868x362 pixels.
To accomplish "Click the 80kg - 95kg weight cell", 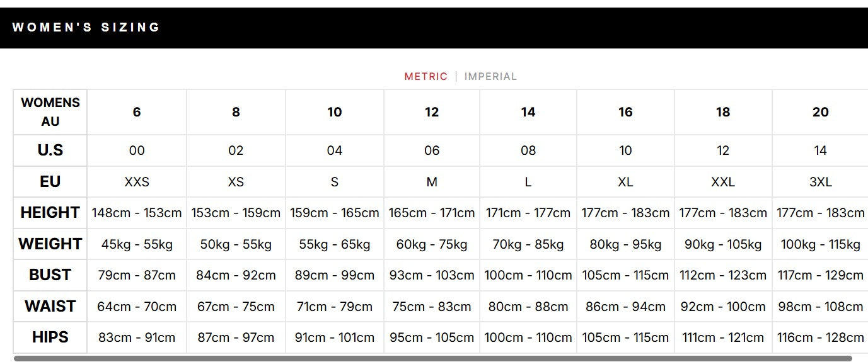I will point(625,244).
